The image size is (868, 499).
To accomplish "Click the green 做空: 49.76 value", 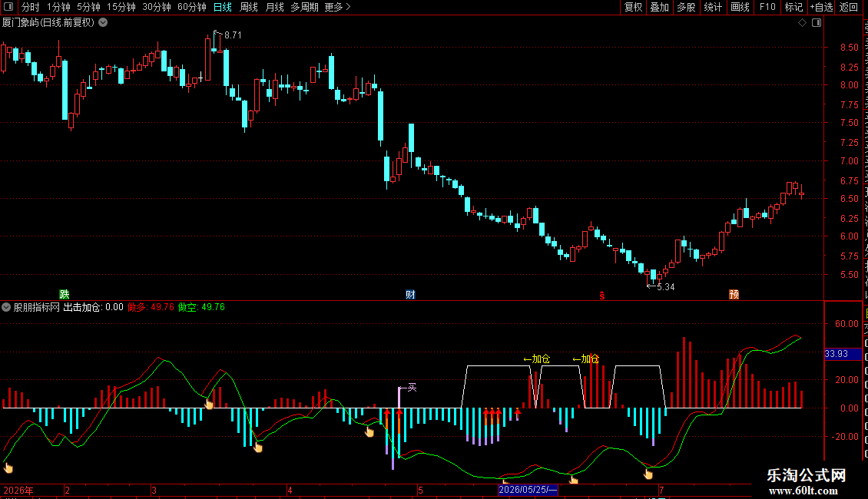I will (x=201, y=307).
